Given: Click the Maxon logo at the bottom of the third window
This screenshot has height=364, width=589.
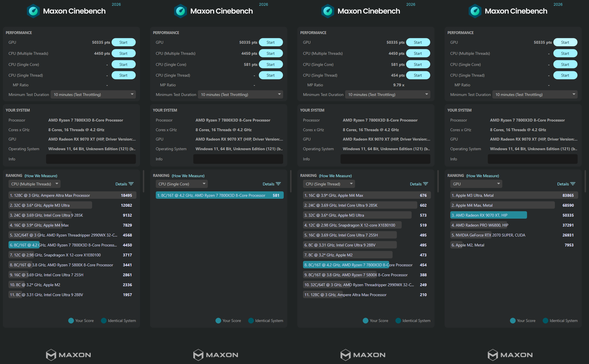Looking at the screenshot, I should tap(363, 355).
